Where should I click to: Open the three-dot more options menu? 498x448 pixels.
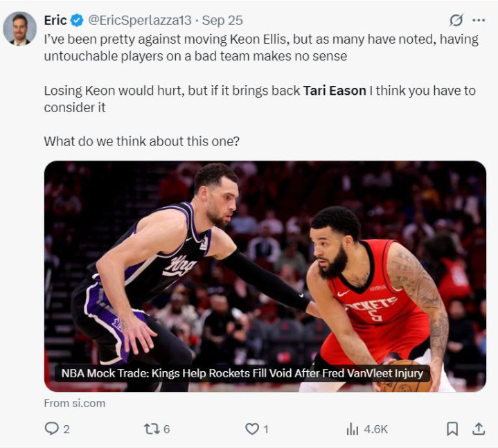479,20
